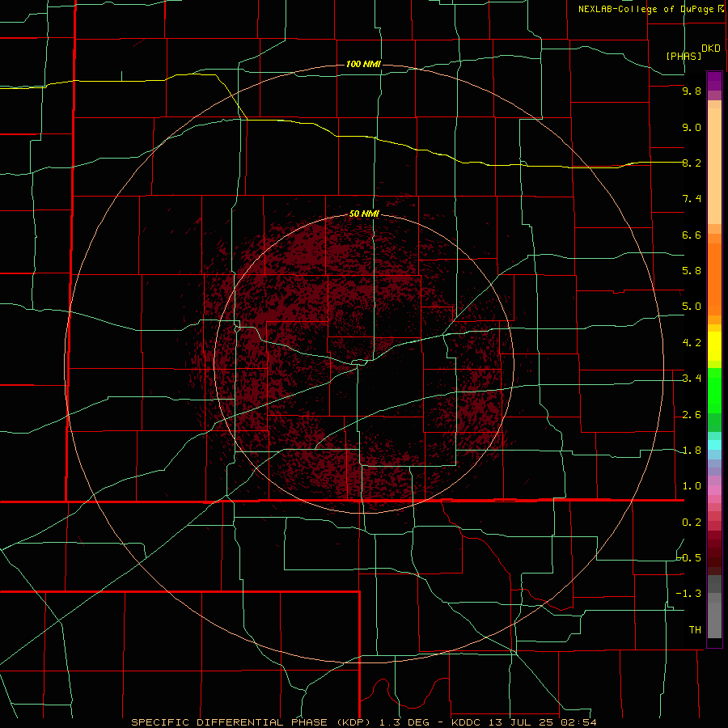Click the 50 NMI range ring label
The height and width of the screenshot is (728, 728).
pyautogui.click(x=364, y=214)
